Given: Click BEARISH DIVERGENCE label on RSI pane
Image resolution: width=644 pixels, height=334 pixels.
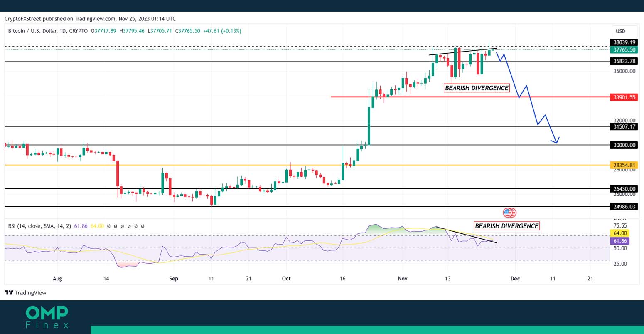Looking at the screenshot, I should (x=506, y=226).
